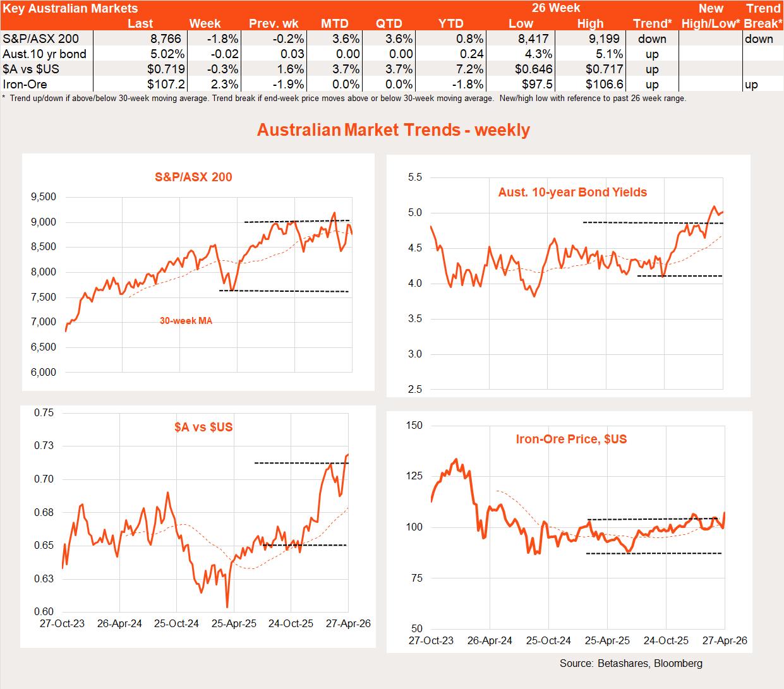Viewport: 784px width, 689px height.
Task: Click the Iron-Ore row label in the table
Action: 25,84
